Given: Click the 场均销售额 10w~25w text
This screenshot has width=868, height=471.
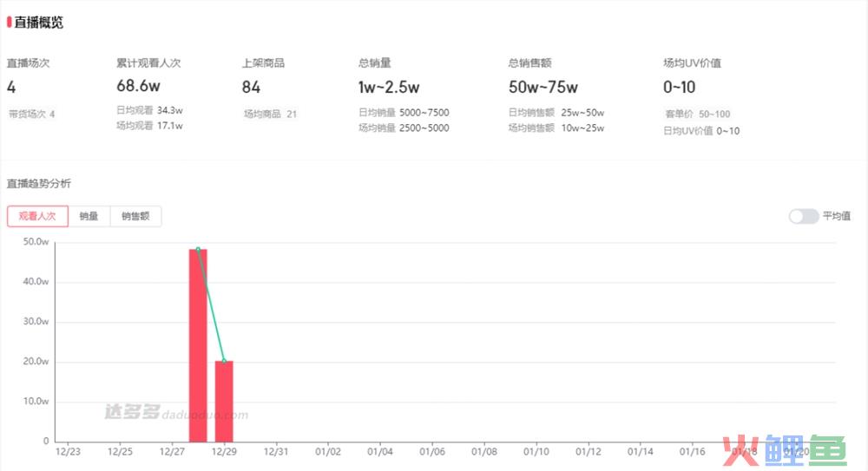Looking at the screenshot, I should coord(556,128).
